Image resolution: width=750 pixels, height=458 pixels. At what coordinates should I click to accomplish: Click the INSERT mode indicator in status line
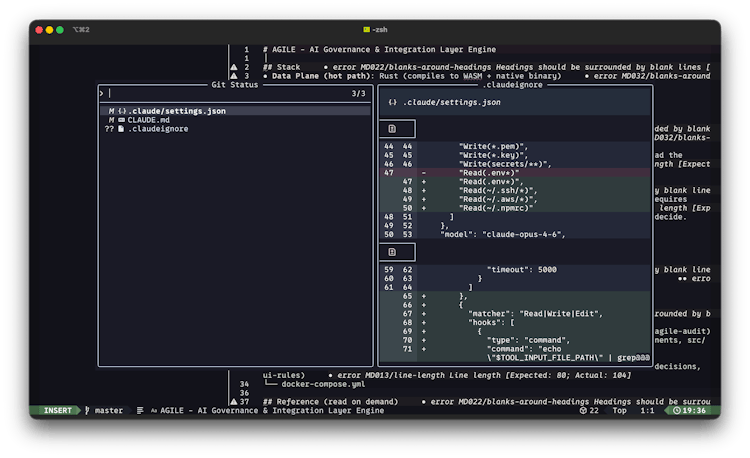pos(58,410)
